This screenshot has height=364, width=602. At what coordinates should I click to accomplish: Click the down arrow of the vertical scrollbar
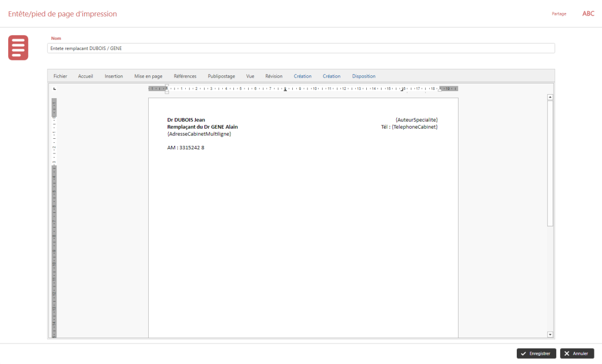click(x=550, y=333)
